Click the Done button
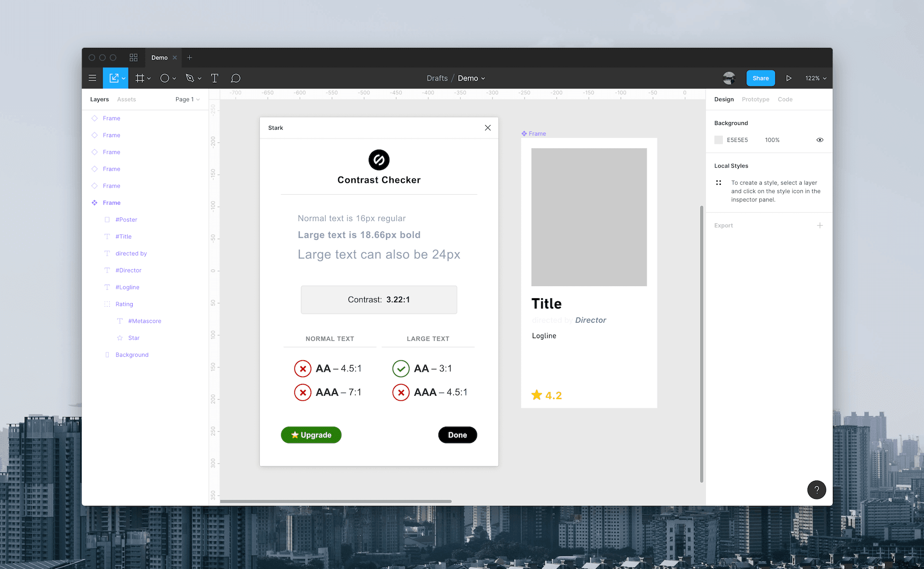Image resolution: width=924 pixels, height=569 pixels. tap(457, 435)
